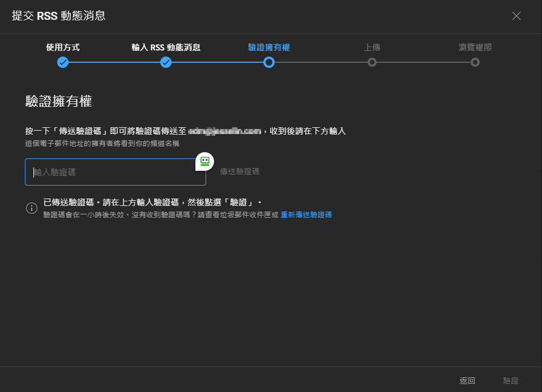Go to the 使用方式 step label
The image size is (542, 392).
(x=63, y=48)
